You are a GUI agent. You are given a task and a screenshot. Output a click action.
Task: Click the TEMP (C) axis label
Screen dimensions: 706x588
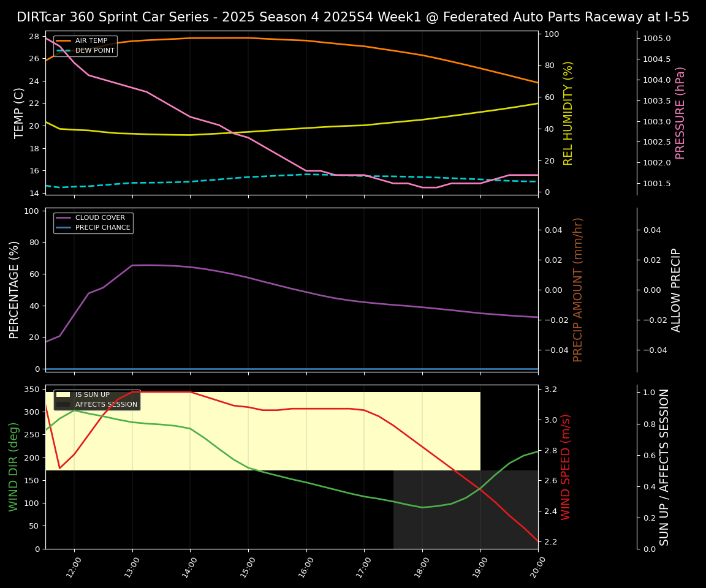[19, 113]
